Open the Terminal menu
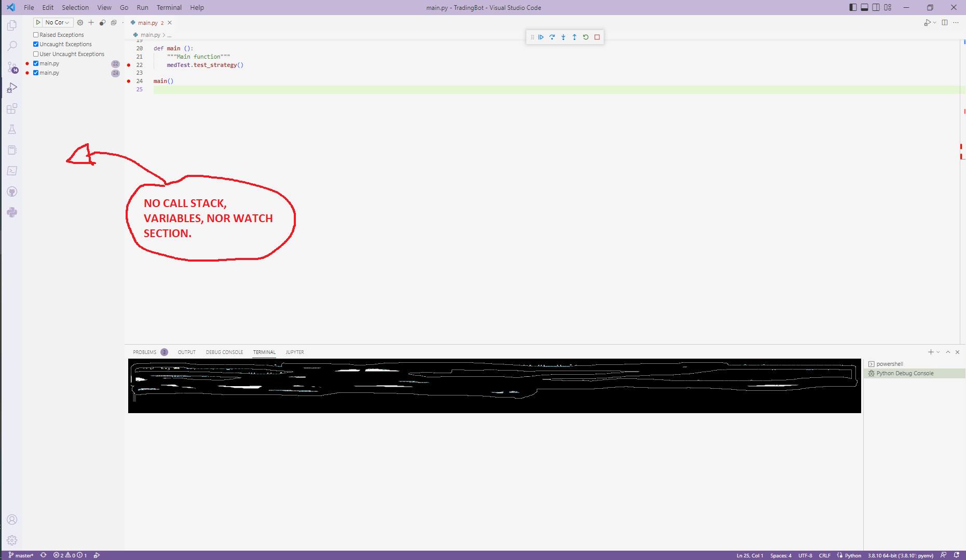This screenshot has width=966, height=560. click(x=169, y=7)
